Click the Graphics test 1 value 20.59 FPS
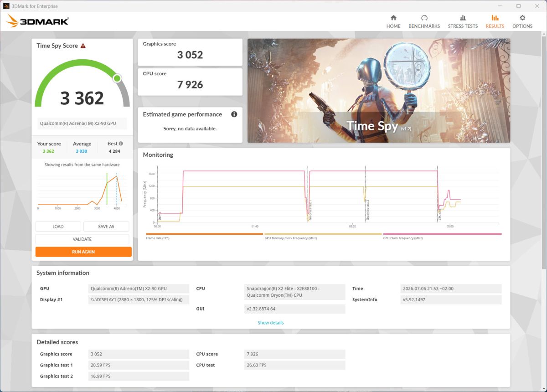This screenshot has height=392, width=547. (139, 365)
